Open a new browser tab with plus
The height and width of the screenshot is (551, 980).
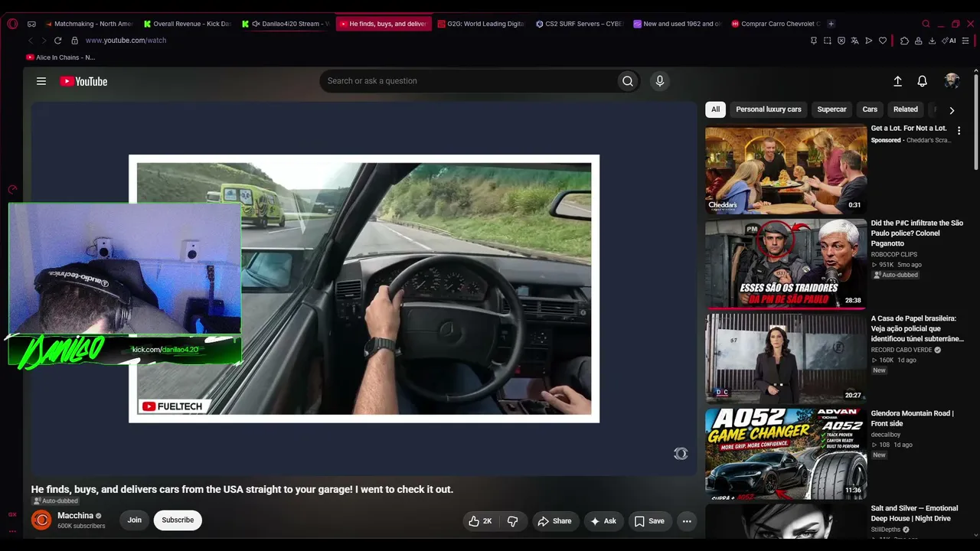pyautogui.click(x=831, y=24)
